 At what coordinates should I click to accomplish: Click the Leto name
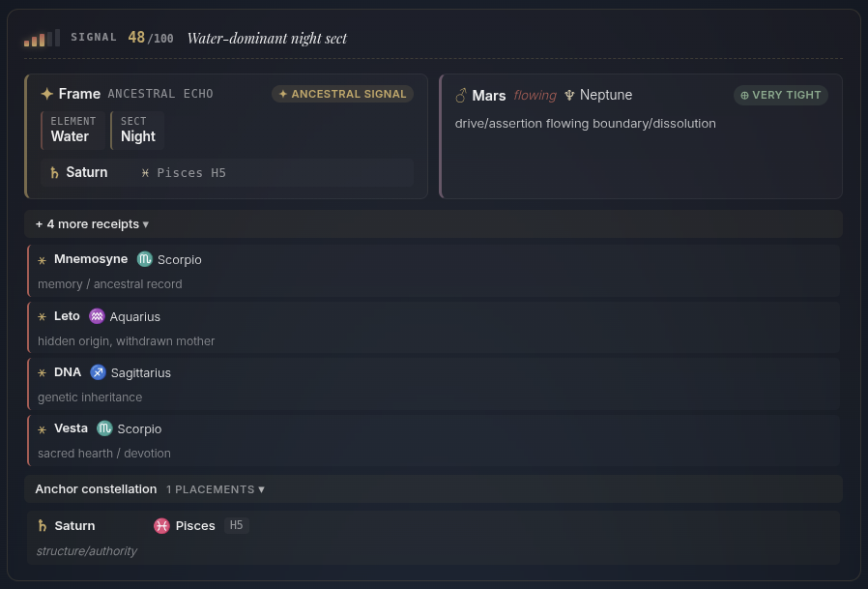coord(67,316)
